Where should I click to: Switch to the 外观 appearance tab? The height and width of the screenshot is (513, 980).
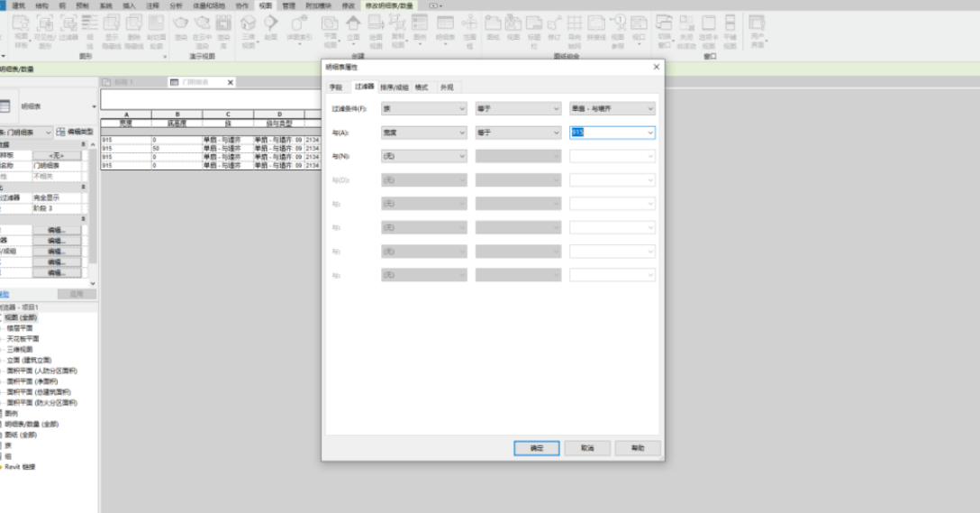(447, 87)
